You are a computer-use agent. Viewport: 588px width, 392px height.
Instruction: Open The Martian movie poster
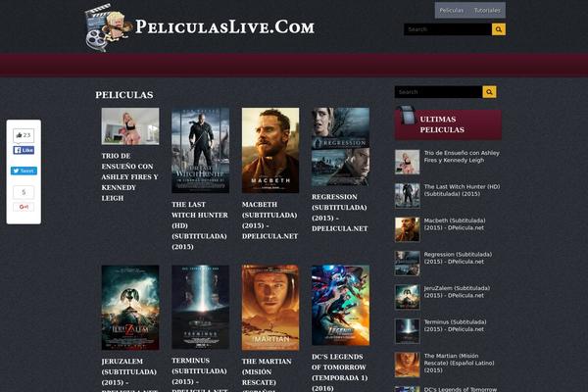tap(270, 308)
